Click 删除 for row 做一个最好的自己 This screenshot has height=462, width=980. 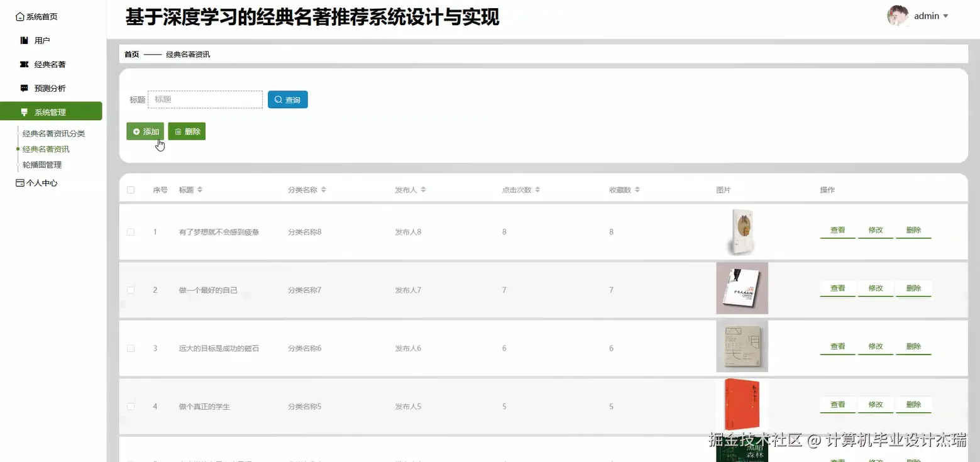pos(913,289)
